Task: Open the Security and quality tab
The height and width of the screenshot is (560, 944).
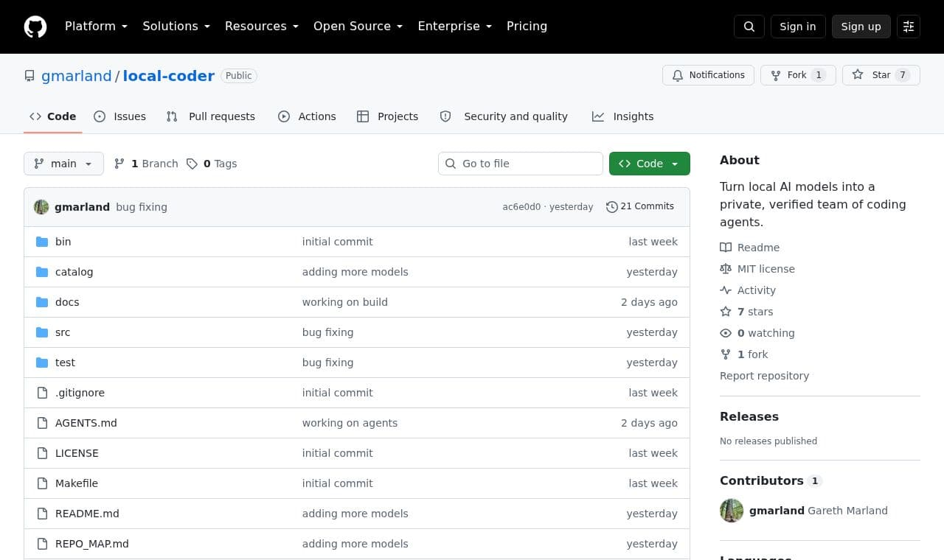Action: (504, 116)
